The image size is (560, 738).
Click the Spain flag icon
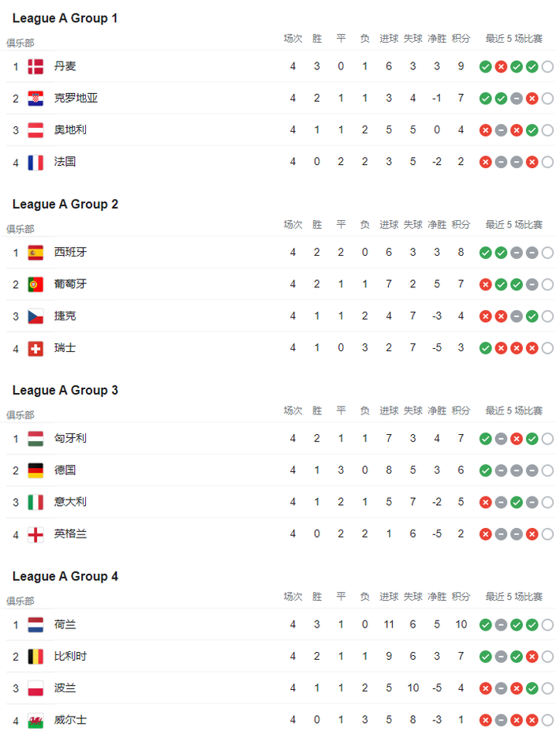tap(35, 253)
